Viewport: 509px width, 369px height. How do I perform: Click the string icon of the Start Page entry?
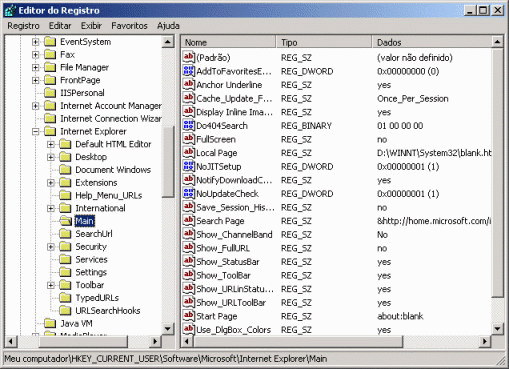(189, 316)
